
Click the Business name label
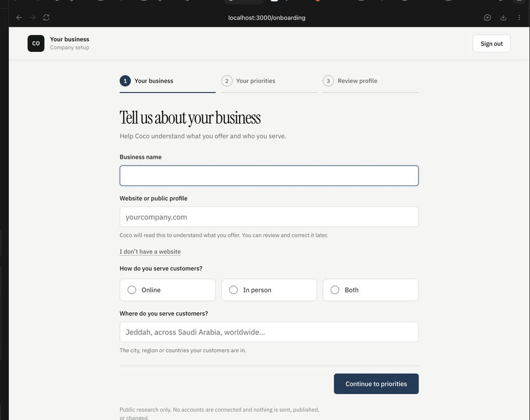coord(141,157)
